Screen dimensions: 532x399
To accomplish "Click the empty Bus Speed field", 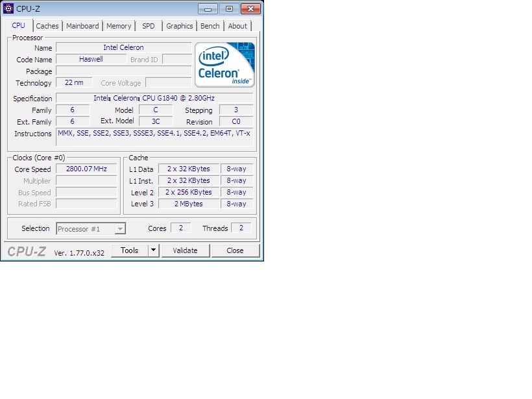I will (x=86, y=193).
